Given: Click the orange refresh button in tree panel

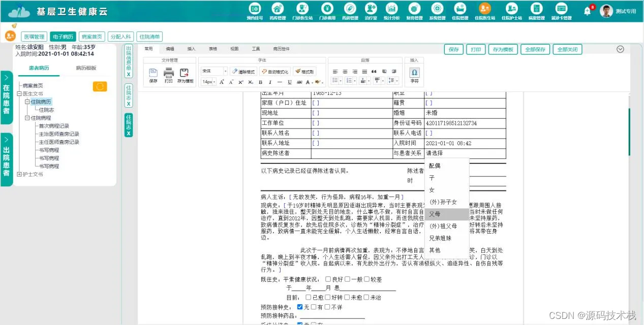Looking at the screenshot, I should [100, 86].
